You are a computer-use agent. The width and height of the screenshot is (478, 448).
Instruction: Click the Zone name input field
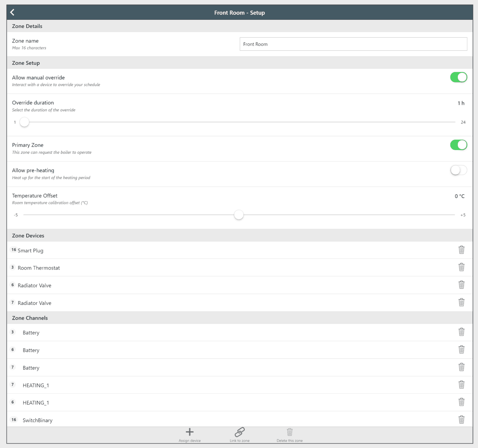(353, 44)
